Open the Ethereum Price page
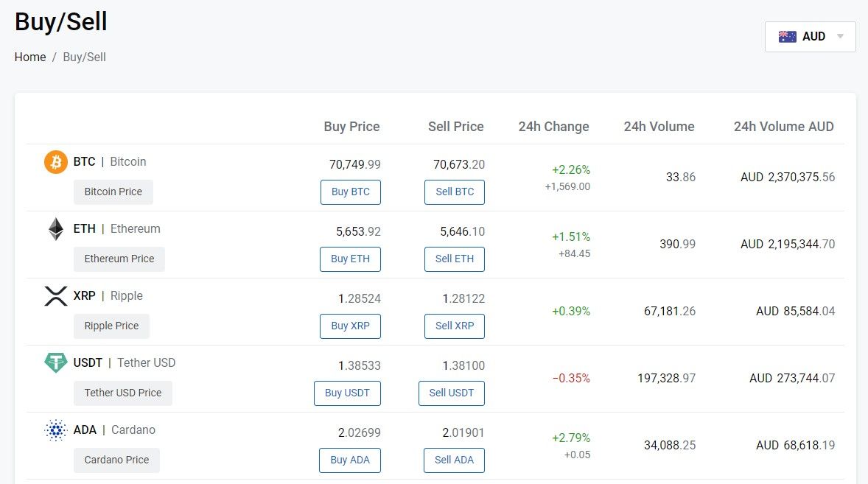Image resolution: width=868 pixels, height=484 pixels. pos(119,259)
